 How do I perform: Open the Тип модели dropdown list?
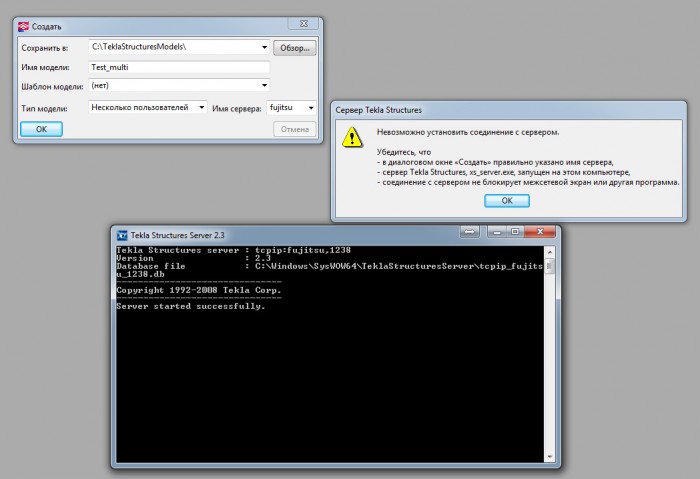pos(201,108)
